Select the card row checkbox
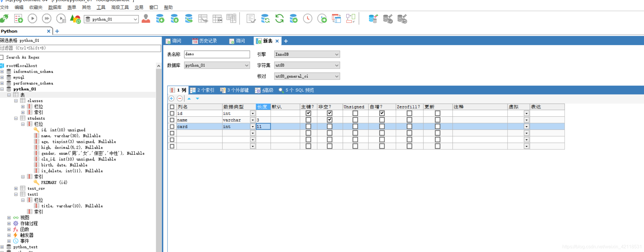644x252 pixels. (x=172, y=127)
